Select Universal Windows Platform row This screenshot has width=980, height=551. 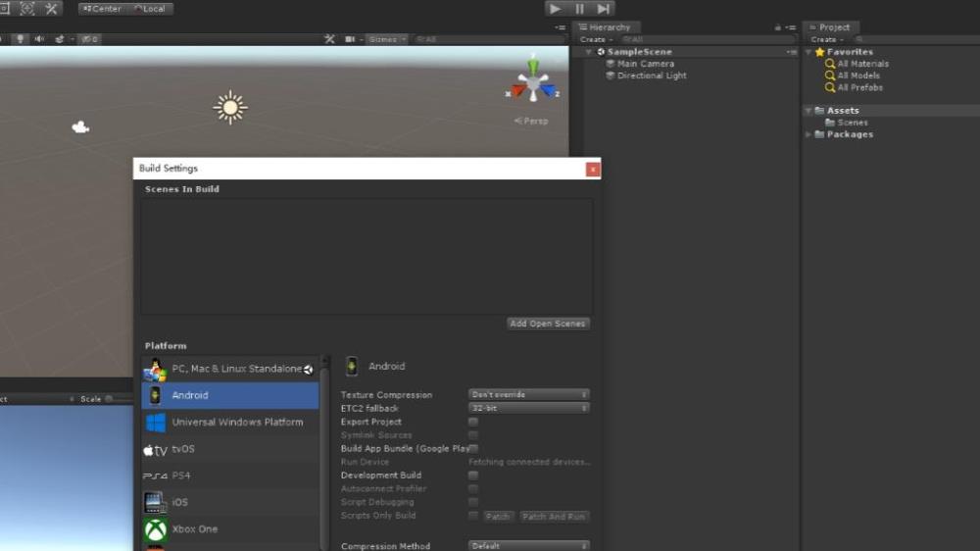click(230, 423)
